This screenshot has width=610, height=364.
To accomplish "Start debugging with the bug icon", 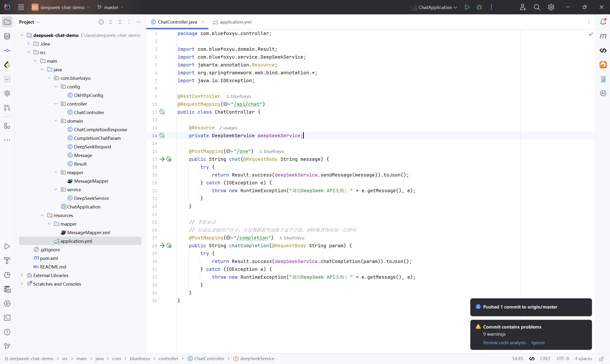I will coord(479,7).
